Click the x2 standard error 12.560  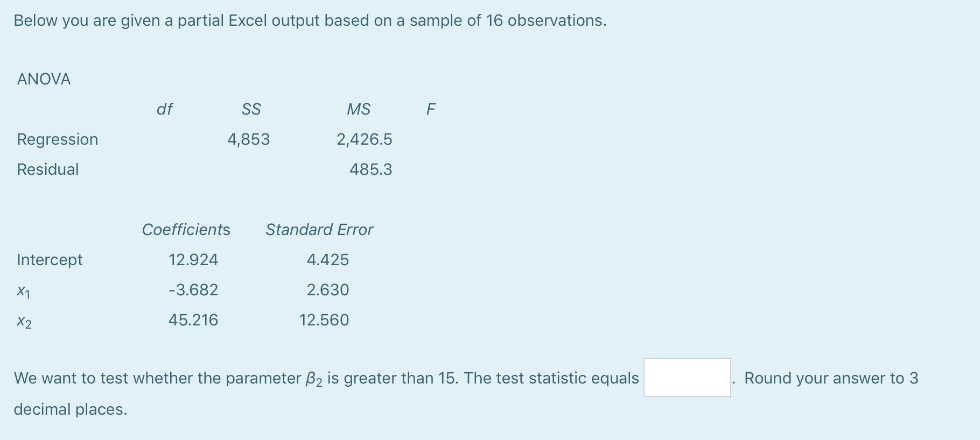pos(324,320)
